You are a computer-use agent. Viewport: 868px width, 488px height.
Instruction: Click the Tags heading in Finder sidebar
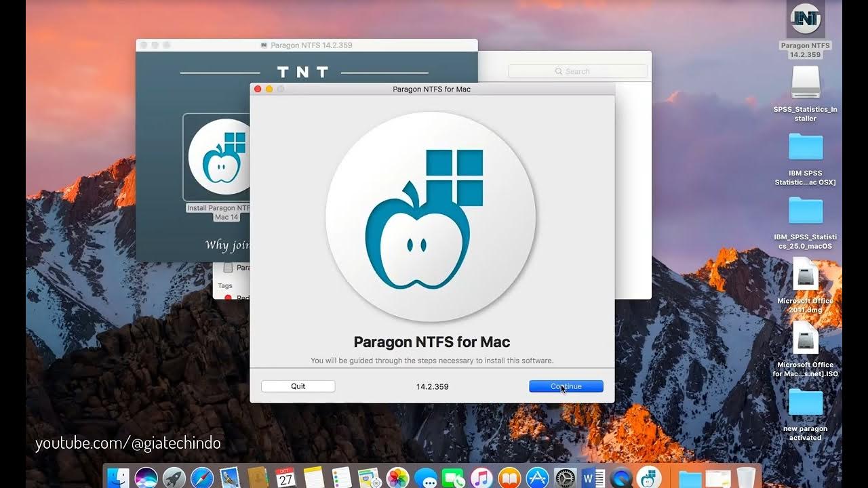click(x=225, y=286)
